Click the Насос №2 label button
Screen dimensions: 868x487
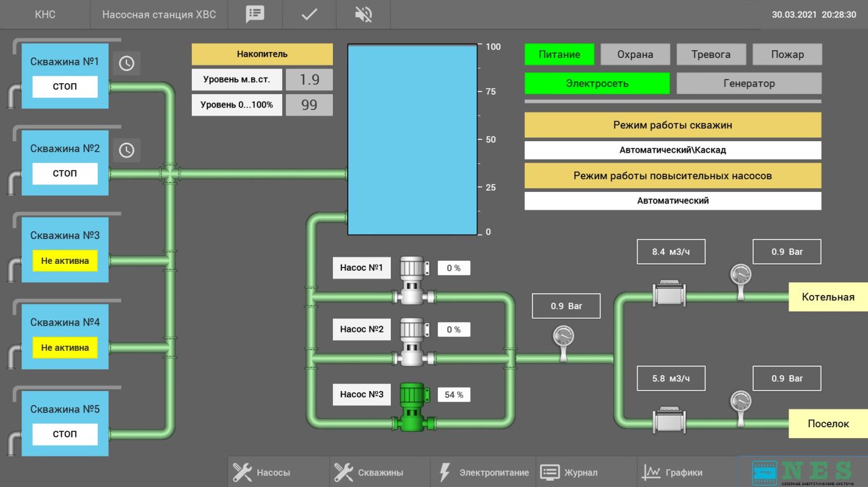pyautogui.click(x=362, y=329)
